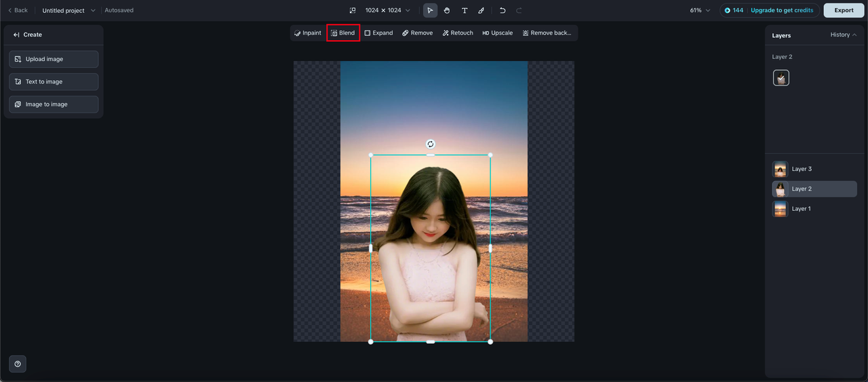This screenshot has width=868, height=382.
Task: Select the pointer Select tool
Action: pos(430,10)
